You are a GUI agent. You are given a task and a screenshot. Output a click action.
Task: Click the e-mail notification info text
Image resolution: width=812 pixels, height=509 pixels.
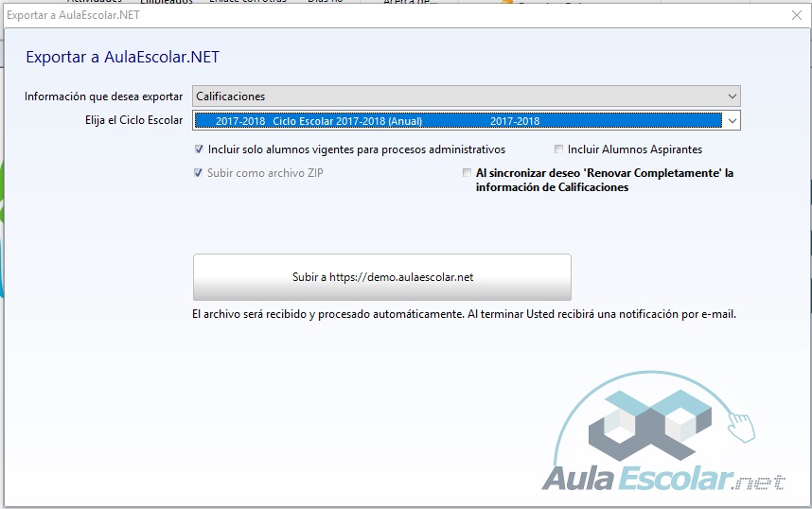coord(464,314)
